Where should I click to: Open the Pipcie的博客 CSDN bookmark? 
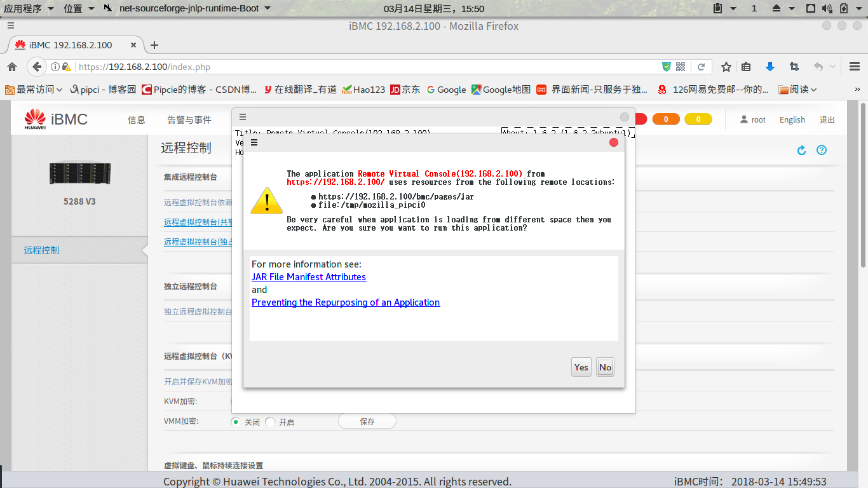point(200,90)
